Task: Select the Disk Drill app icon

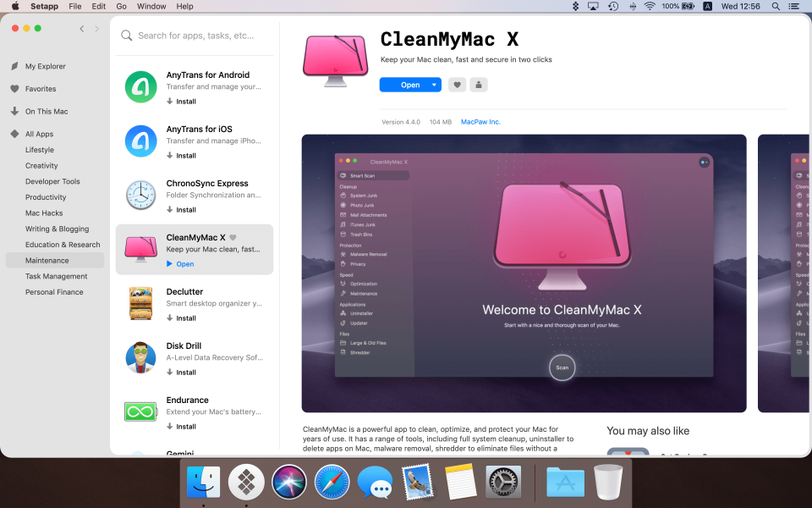Action: point(140,357)
